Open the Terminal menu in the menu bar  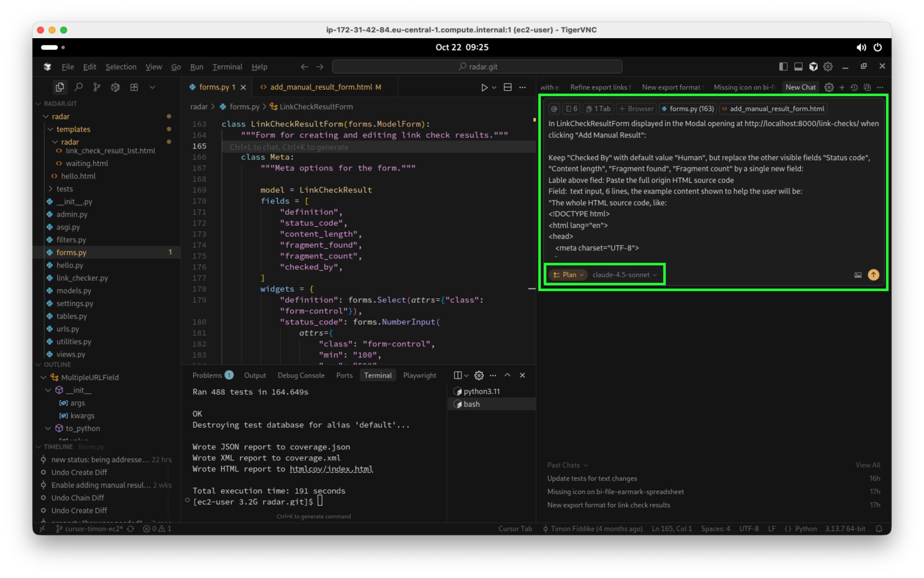227,67
